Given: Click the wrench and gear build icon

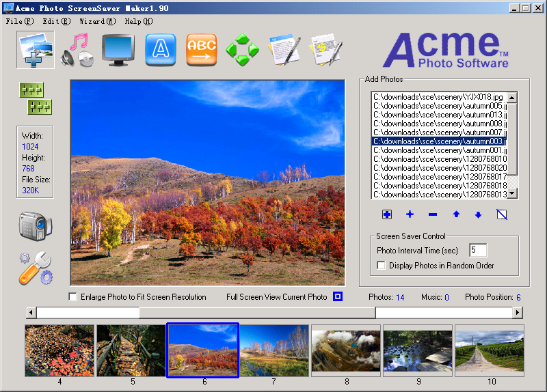Looking at the screenshot, I should (36, 268).
